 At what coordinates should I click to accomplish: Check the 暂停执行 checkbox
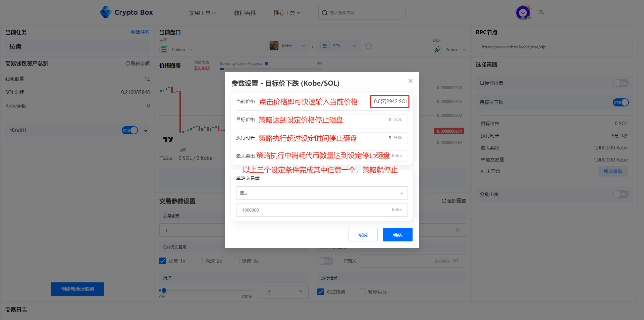click(x=362, y=292)
